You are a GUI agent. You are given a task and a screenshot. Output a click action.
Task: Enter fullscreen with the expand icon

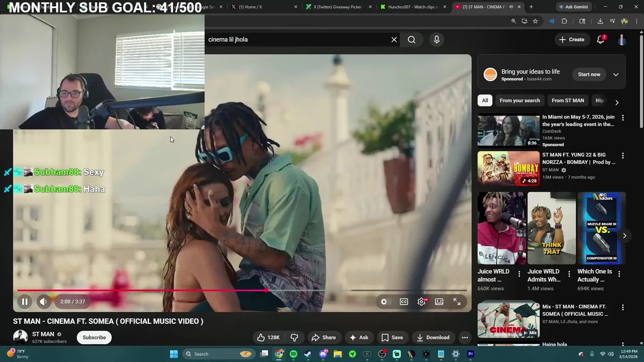click(457, 302)
